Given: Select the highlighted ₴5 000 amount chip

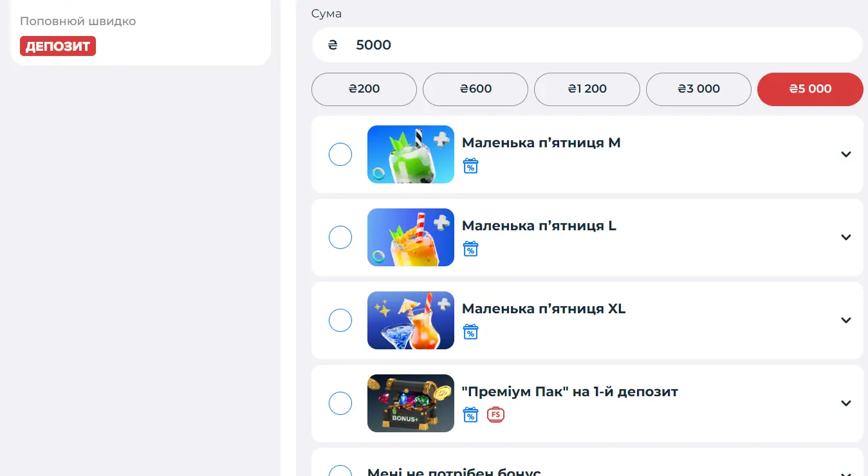Looking at the screenshot, I should (x=810, y=89).
